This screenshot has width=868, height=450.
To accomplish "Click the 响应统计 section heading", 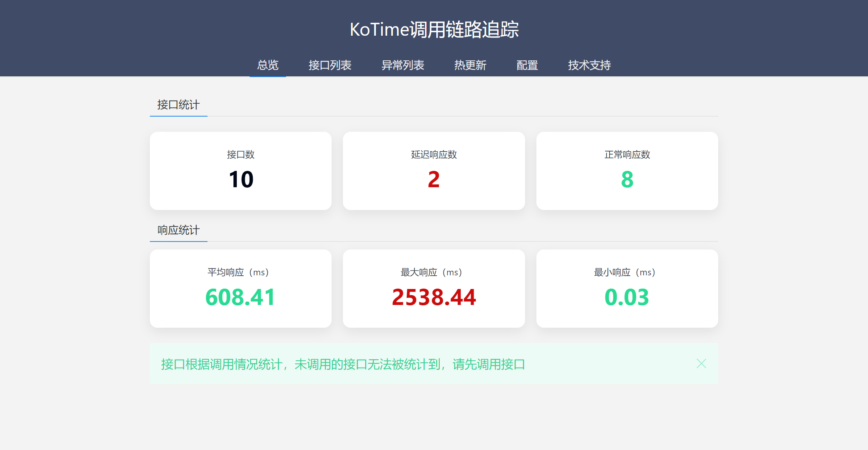I will [178, 230].
